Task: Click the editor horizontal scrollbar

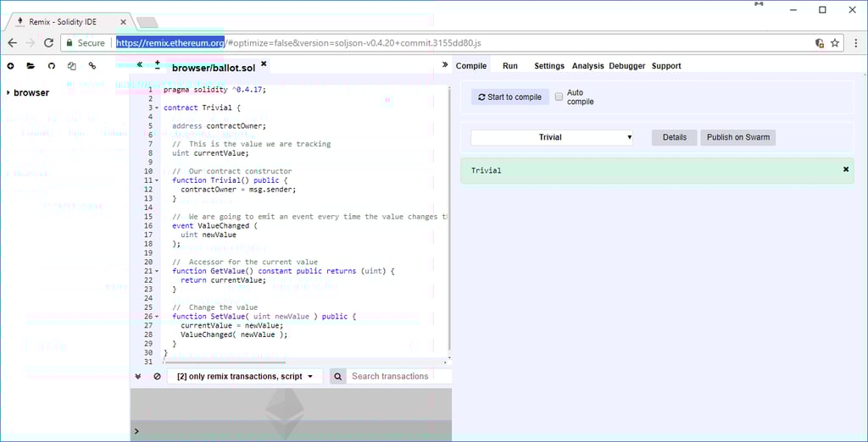Action: [x=225, y=362]
